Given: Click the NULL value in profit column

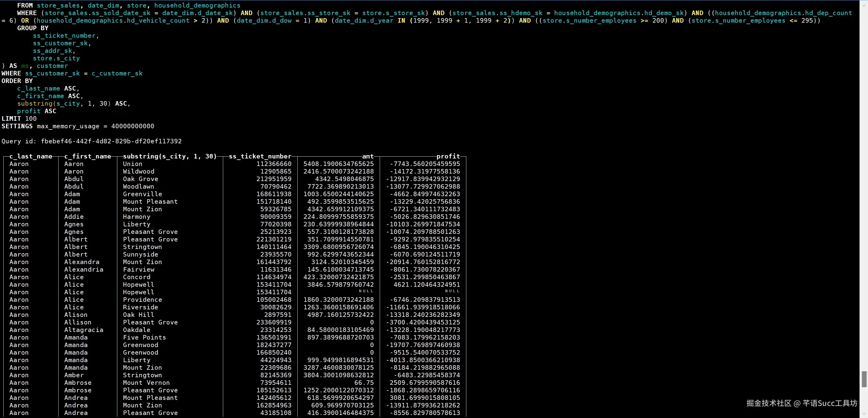Looking at the screenshot, I should point(452,291).
